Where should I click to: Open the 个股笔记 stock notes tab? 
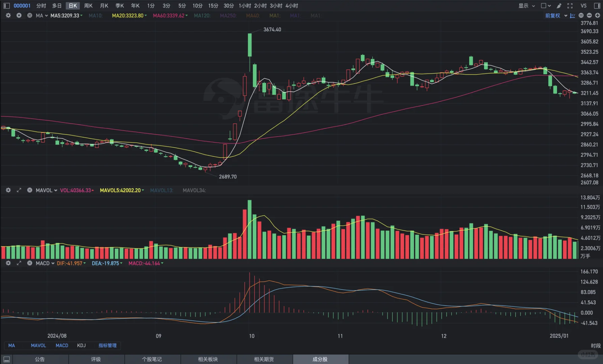(x=152, y=359)
